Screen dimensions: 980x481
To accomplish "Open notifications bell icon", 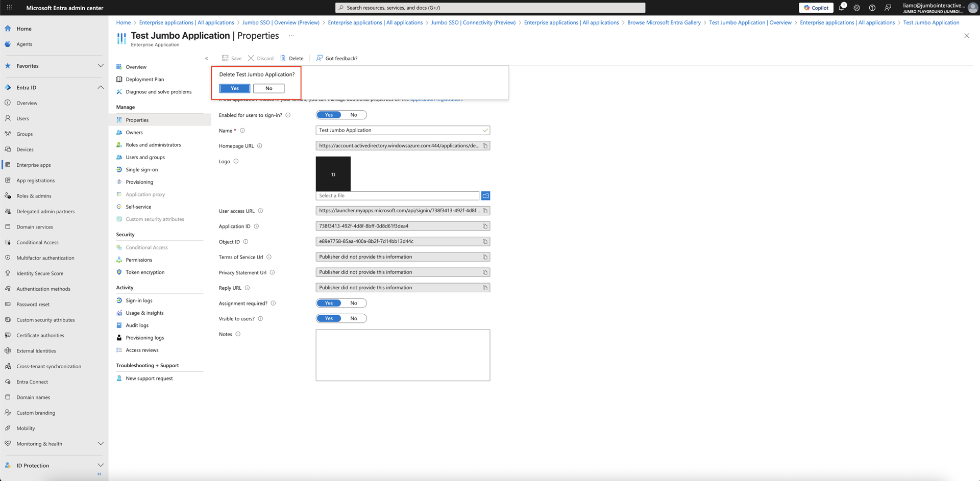I will point(842,8).
